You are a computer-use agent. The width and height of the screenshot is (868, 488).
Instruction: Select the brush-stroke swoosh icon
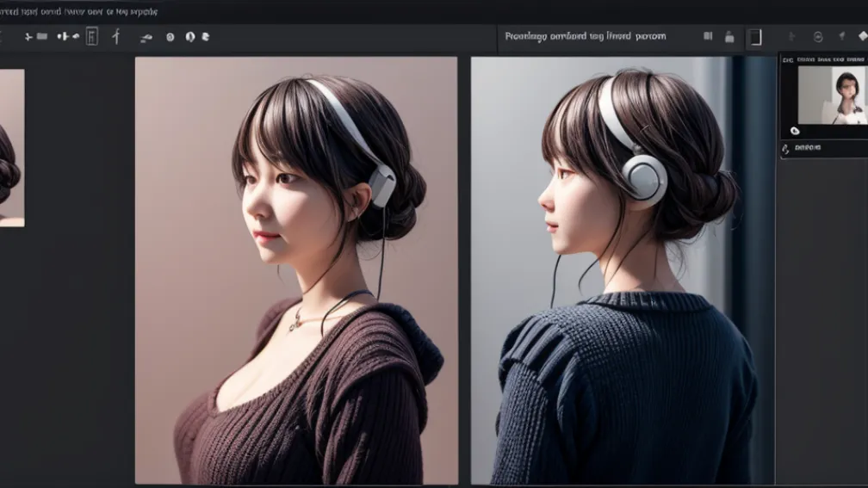(x=146, y=38)
